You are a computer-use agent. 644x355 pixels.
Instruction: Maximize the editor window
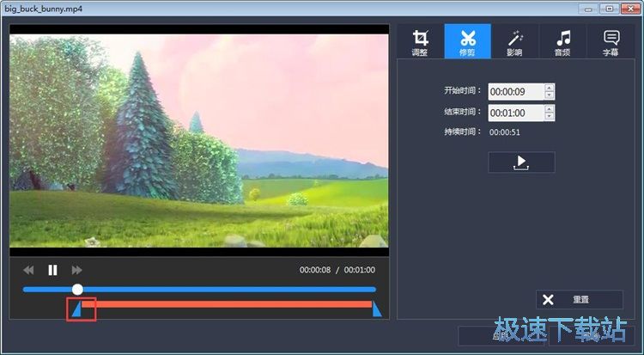[610, 9]
